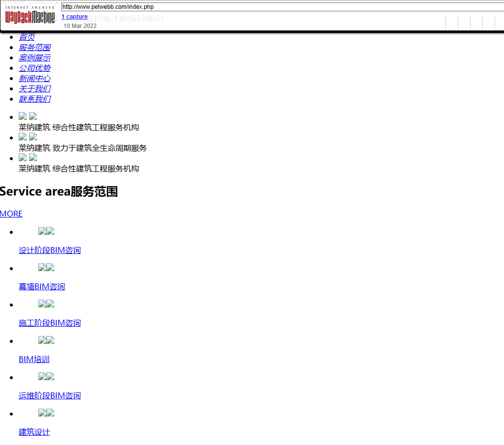Viewport: 504px width, 445px height.
Task: Click the broken image icon above BIM培训
Action: tap(42, 340)
